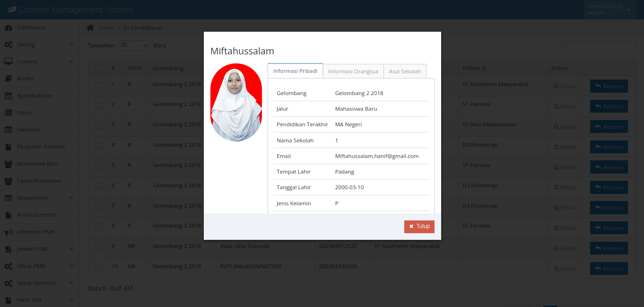The image size is (644, 307).
Task: Click Restore button for row 1
Action: (609, 86)
